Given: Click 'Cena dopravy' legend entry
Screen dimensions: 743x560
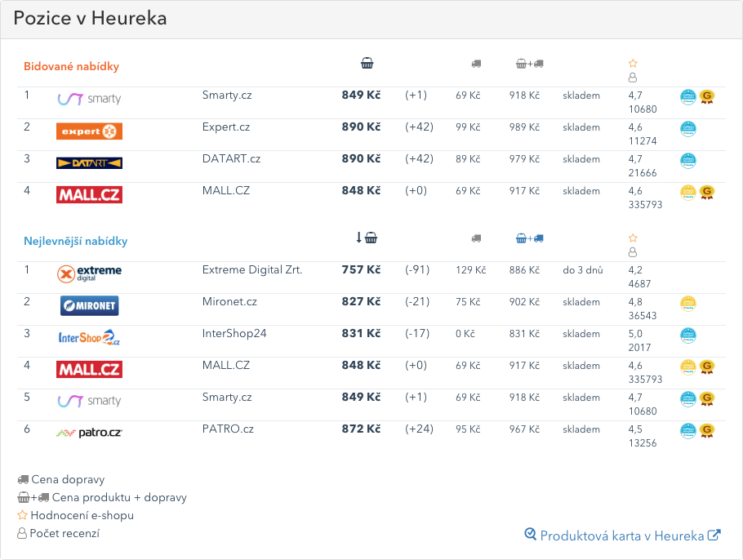Looking at the screenshot, I should (61, 479).
